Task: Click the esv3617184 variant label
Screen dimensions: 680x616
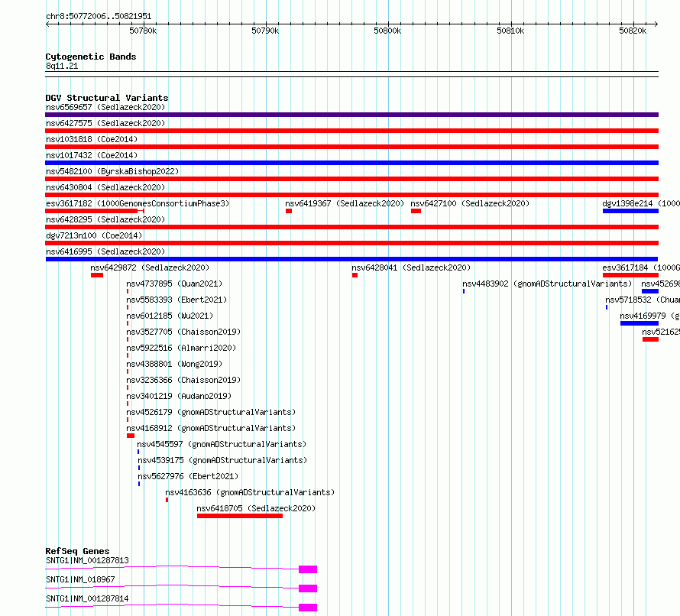Action: coord(641,267)
